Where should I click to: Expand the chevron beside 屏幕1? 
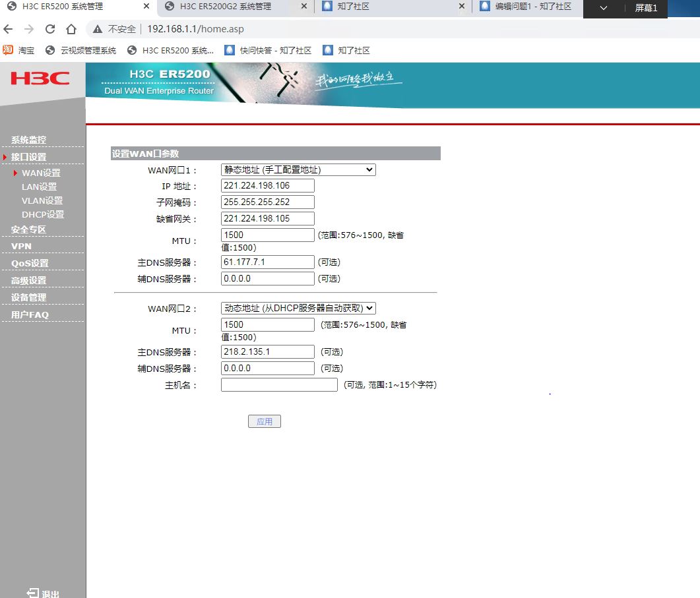coord(604,8)
